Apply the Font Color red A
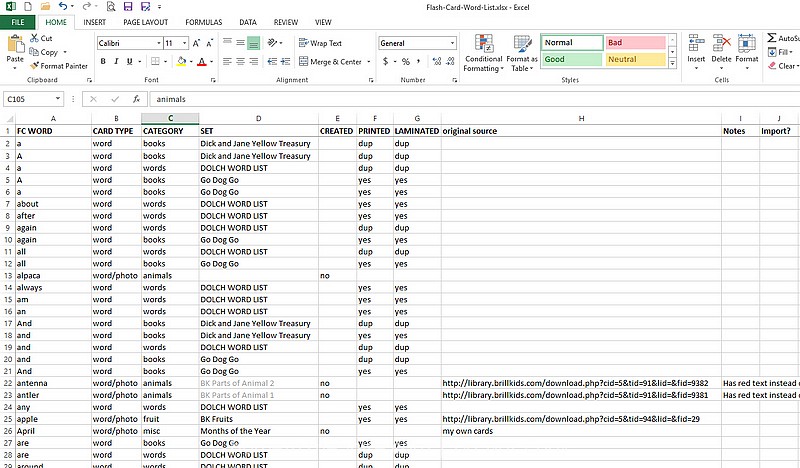Image resolution: width=800 pixels, height=468 pixels. coord(202,62)
